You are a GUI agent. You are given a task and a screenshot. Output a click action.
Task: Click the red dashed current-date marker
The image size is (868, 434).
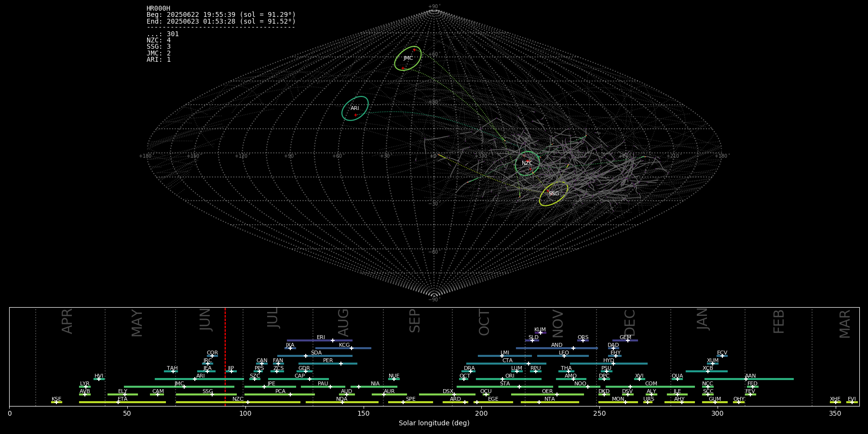click(x=225, y=357)
